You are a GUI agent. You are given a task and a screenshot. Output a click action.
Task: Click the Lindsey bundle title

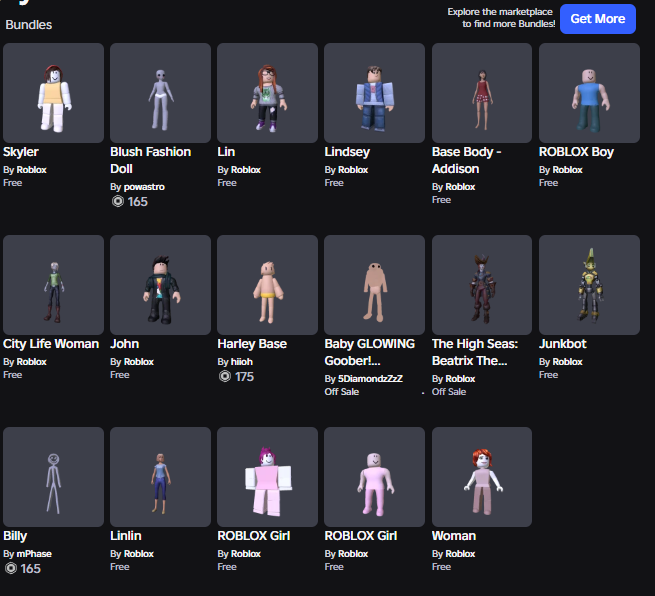coord(347,152)
